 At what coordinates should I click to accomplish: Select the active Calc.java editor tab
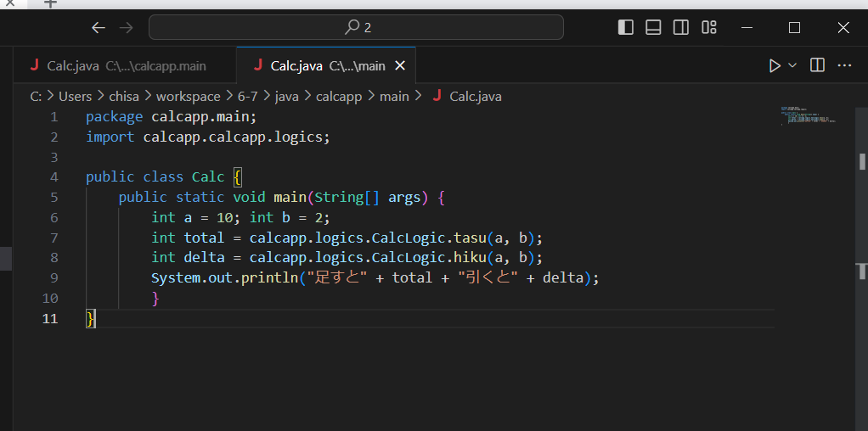pyautogui.click(x=318, y=65)
